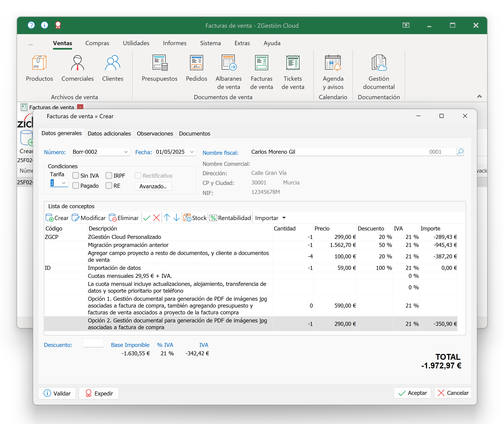Close the Facturas de venta document tab

[80, 107]
